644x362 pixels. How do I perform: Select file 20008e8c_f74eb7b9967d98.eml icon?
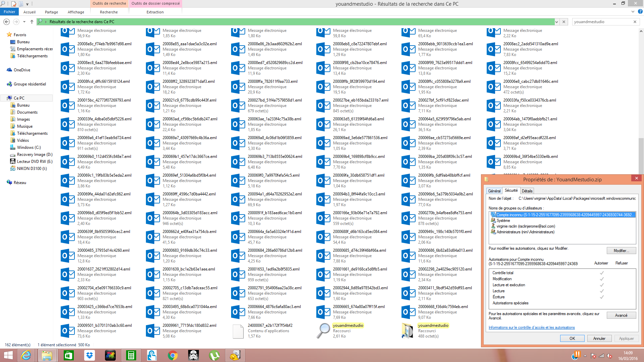68,49
